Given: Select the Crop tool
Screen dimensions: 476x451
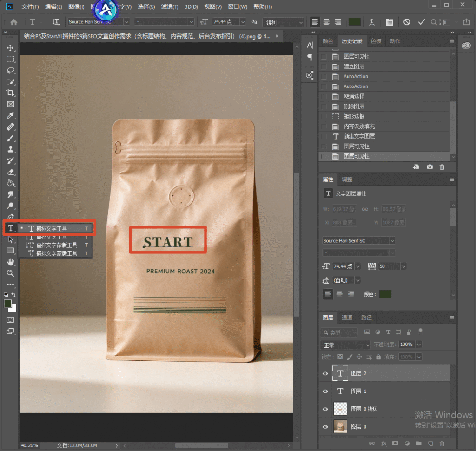Looking at the screenshot, I should (x=10, y=93).
